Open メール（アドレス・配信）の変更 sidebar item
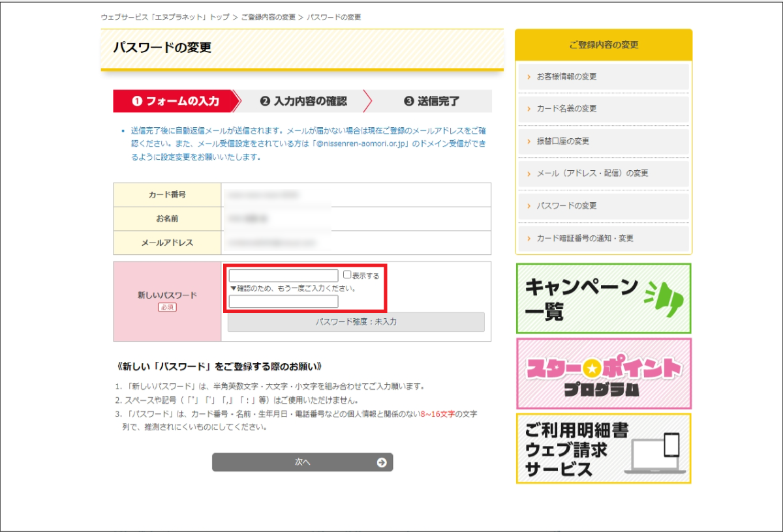 pyautogui.click(x=604, y=173)
